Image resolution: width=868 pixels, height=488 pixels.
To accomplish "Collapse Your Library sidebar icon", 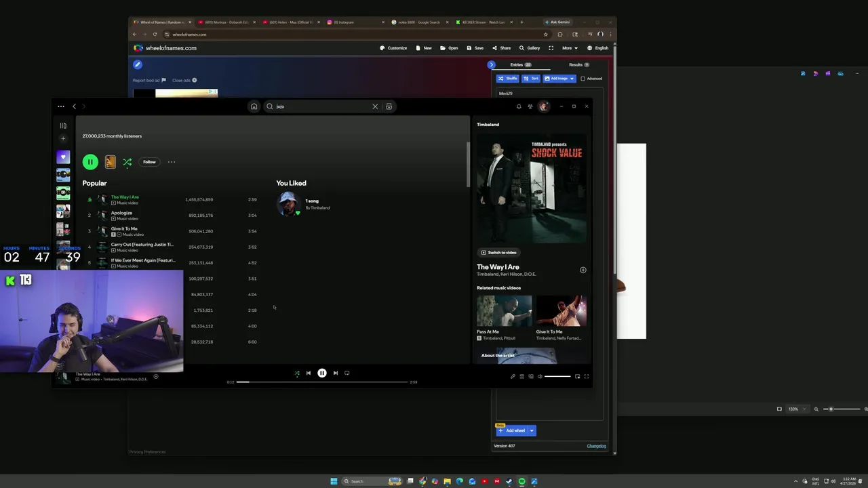I will [63, 125].
